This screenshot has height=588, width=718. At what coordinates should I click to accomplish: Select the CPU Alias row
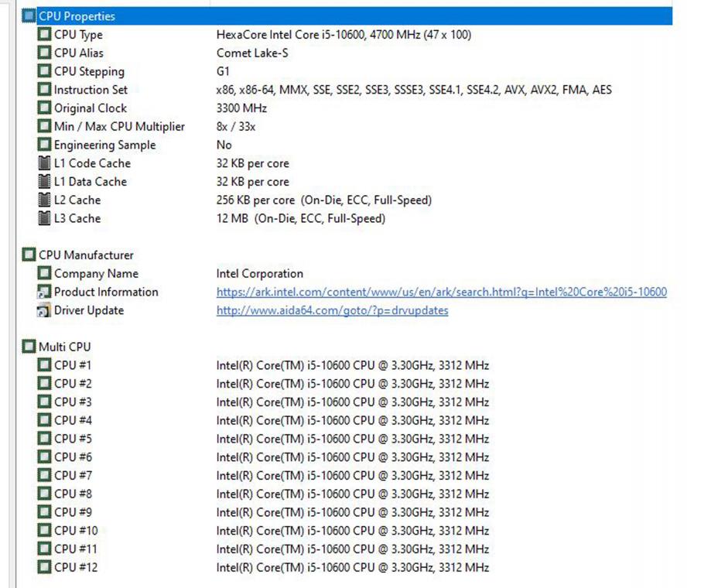click(78, 53)
